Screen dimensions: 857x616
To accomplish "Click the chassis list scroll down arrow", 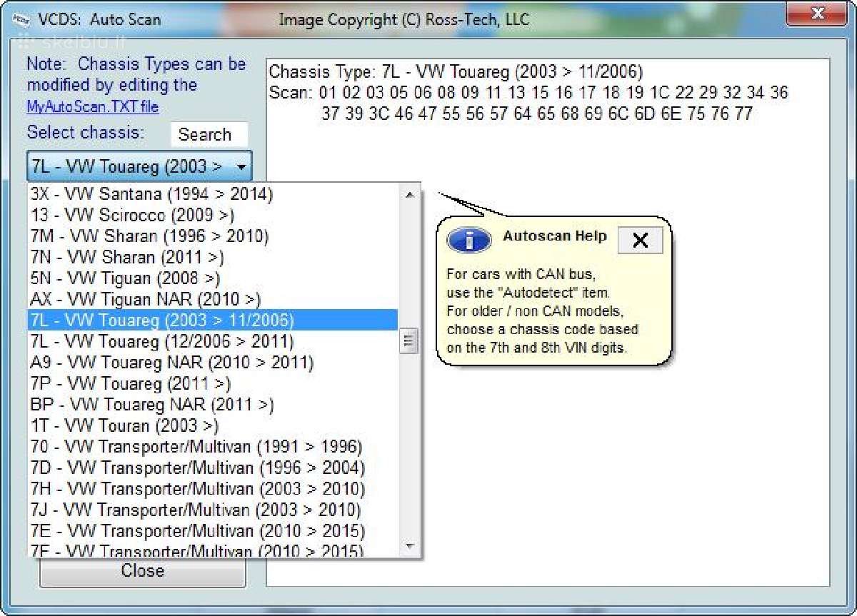I will click(x=409, y=547).
